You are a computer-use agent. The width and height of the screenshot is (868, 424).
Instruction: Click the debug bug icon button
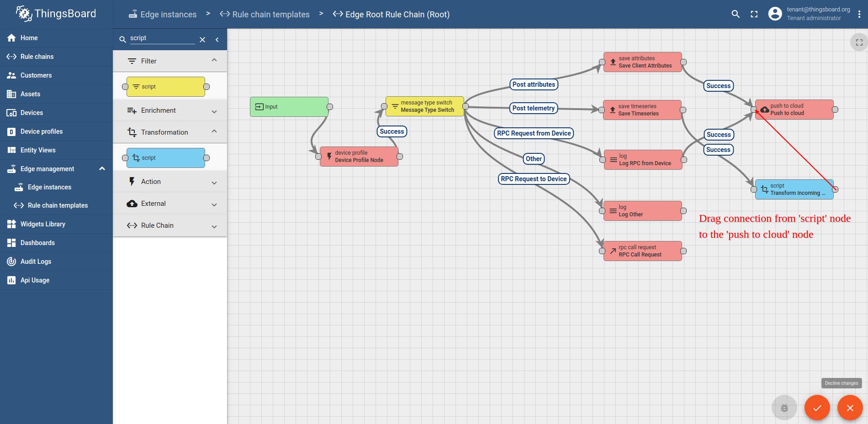(x=784, y=408)
